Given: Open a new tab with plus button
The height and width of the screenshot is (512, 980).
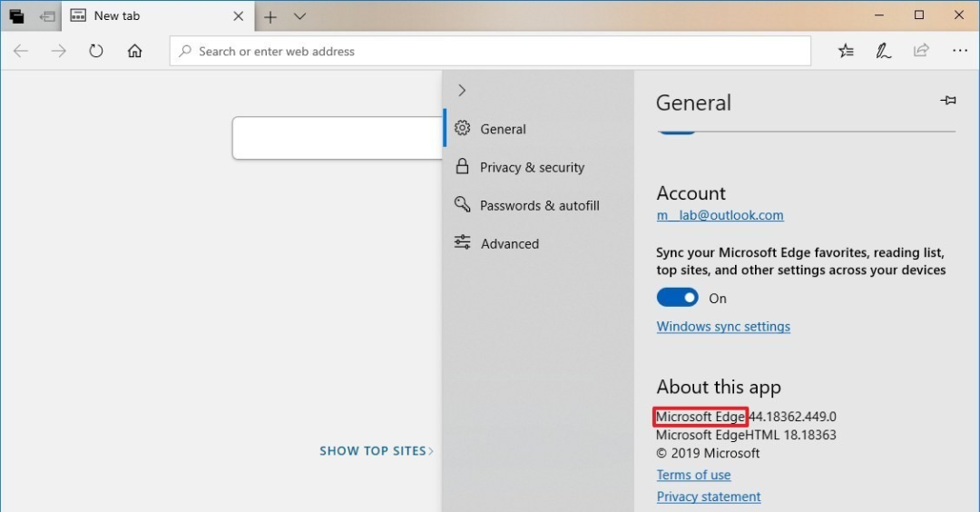Looking at the screenshot, I should click(x=270, y=17).
